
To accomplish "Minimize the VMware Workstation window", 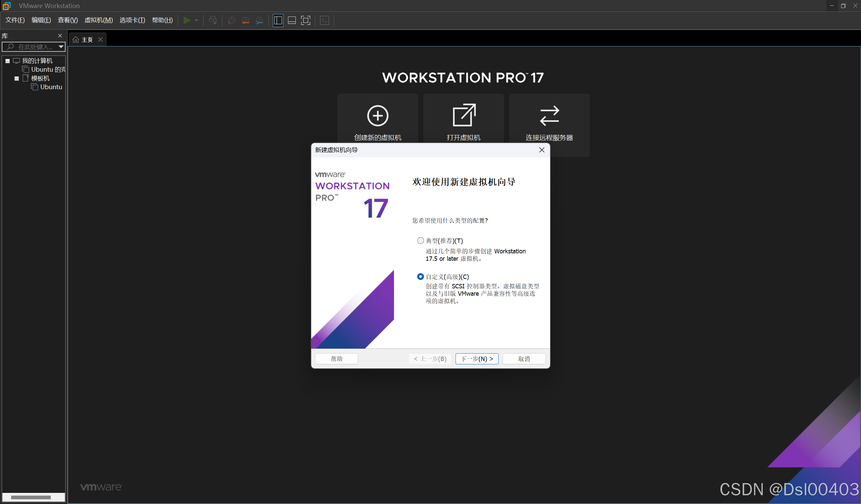I will 832,6.
